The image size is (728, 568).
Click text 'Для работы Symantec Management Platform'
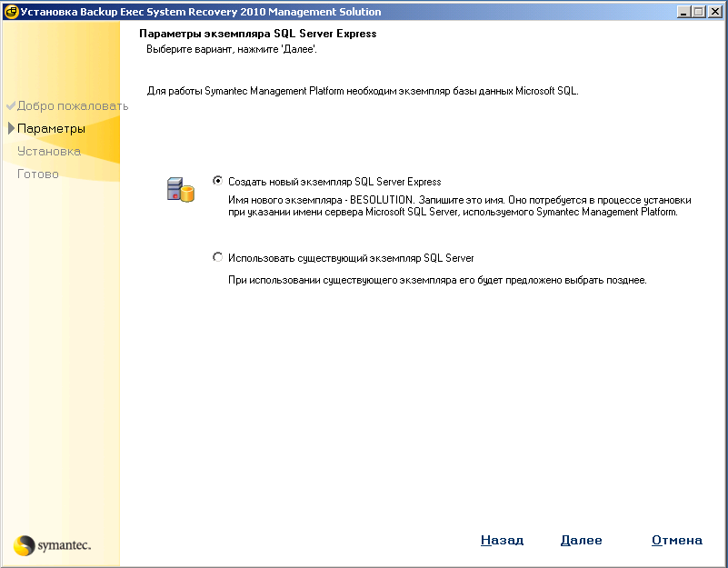245,91
